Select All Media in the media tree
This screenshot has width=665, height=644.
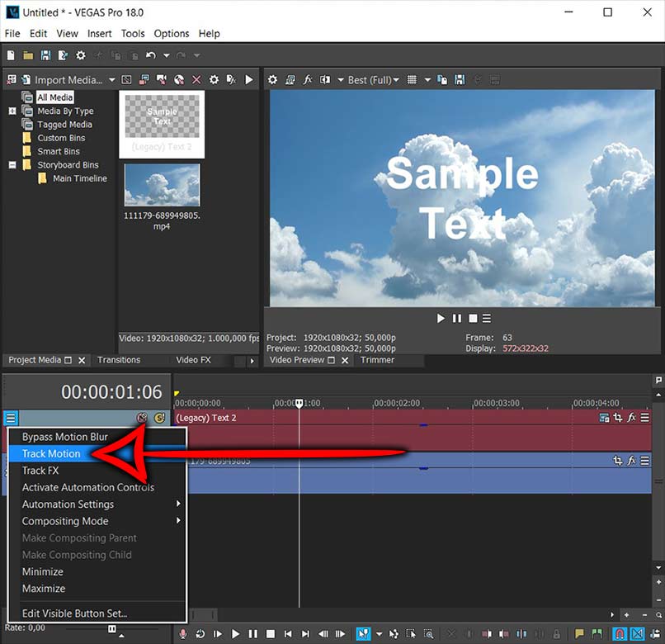tap(55, 97)
